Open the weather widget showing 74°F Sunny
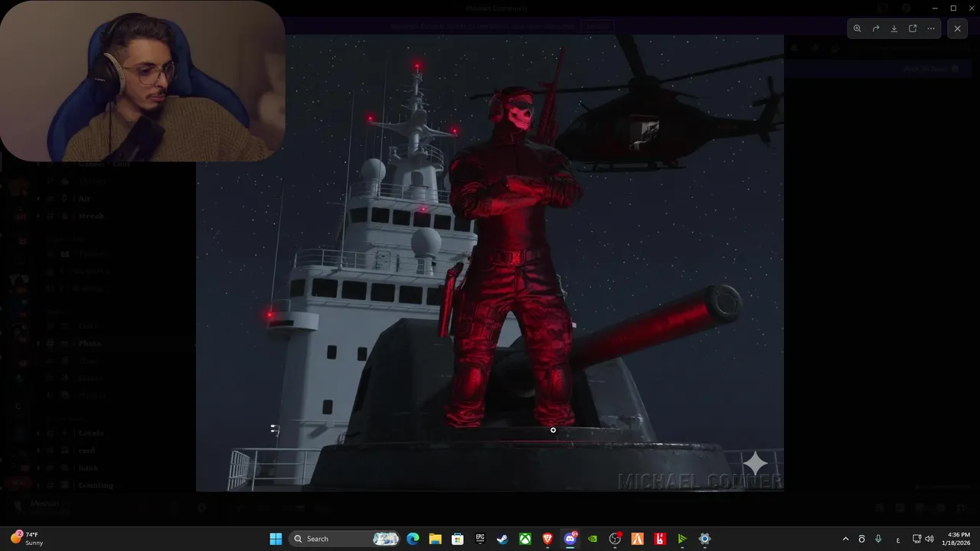Image resolution: width=980 pixels, height=551 pixels. 26,539
